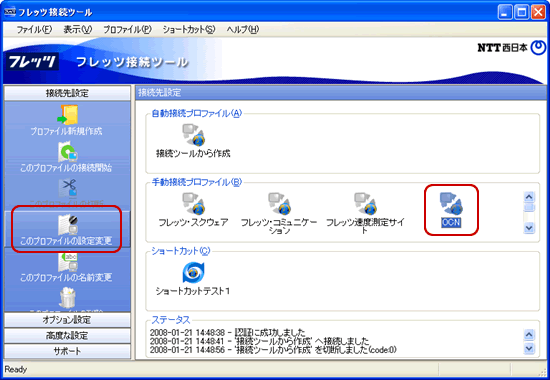This screenshot has height=380, width=550.
Task: Click status log scroll down arrow
Action: click(529, 348)
